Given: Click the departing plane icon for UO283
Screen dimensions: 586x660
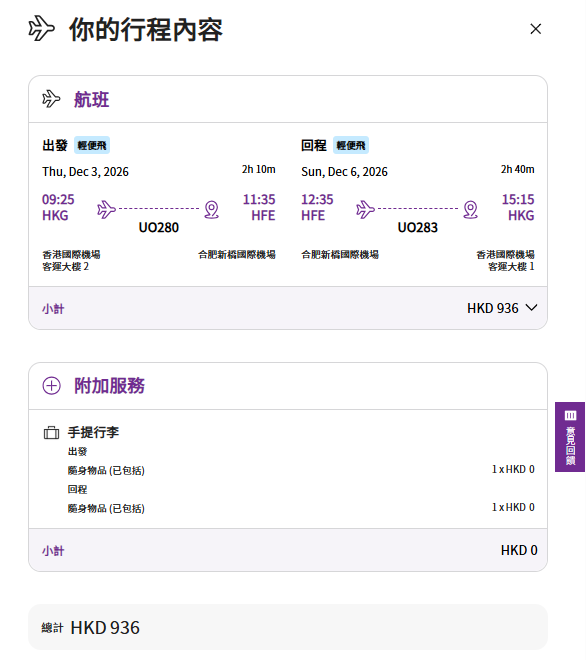Looking at the screenshot, I should 365,209.
